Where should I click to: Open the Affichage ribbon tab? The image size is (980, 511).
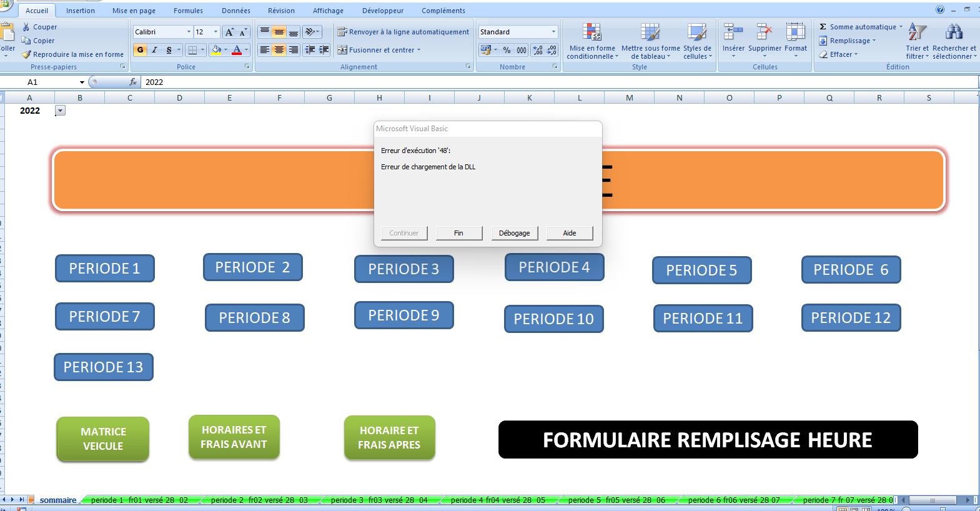[328, 11]
